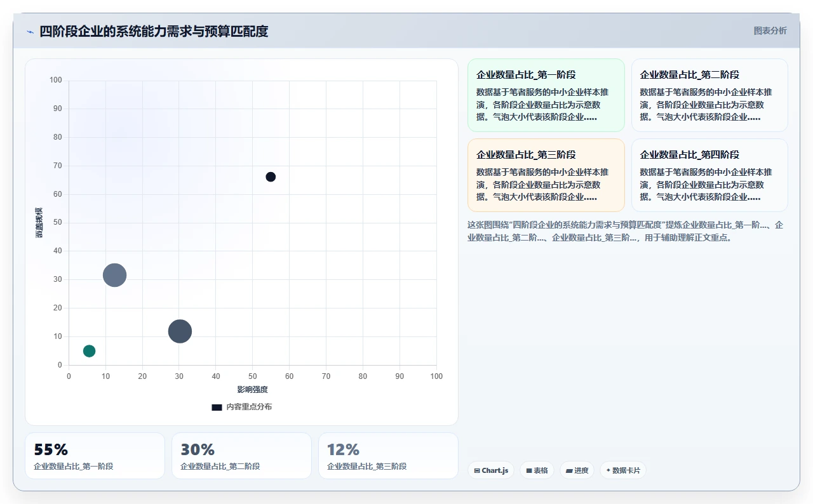Click the y-axis tick label 100
This screenshot has height=504, width=813.
[x=56, y=80]
